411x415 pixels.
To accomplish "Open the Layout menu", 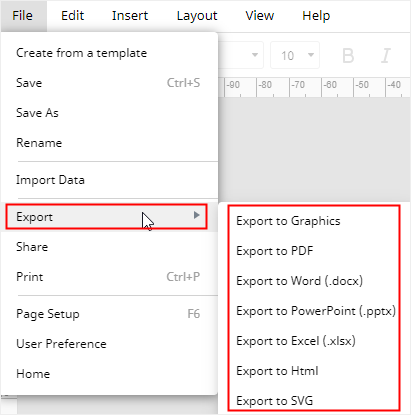I will click(x=197, y=16).
